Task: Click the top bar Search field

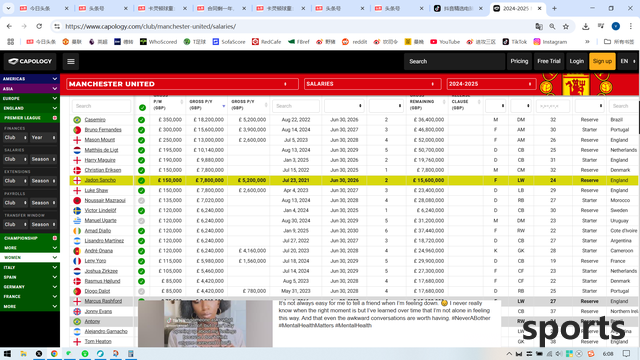Action: pyautogui.click(x=454, y=61)
